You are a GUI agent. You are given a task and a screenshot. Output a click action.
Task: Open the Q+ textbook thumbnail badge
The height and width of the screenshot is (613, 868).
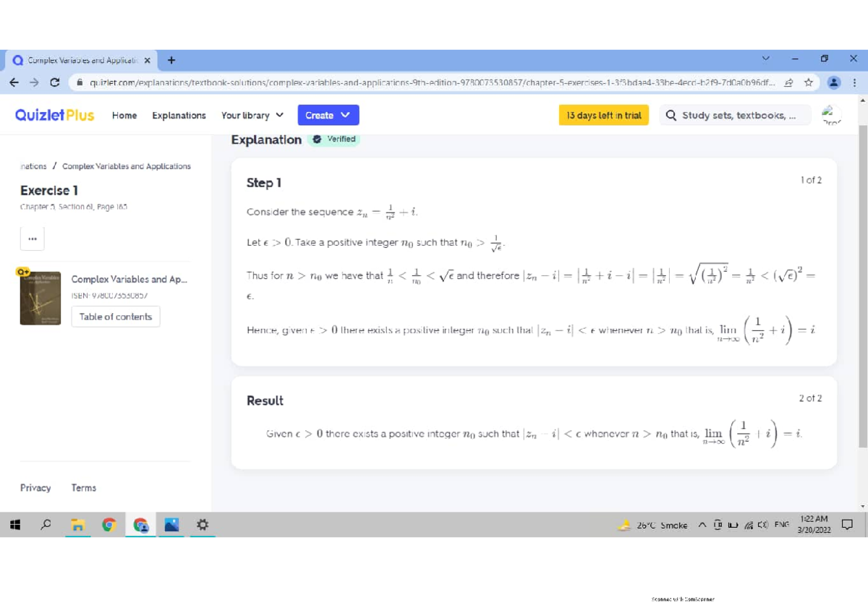click(22, 271)
